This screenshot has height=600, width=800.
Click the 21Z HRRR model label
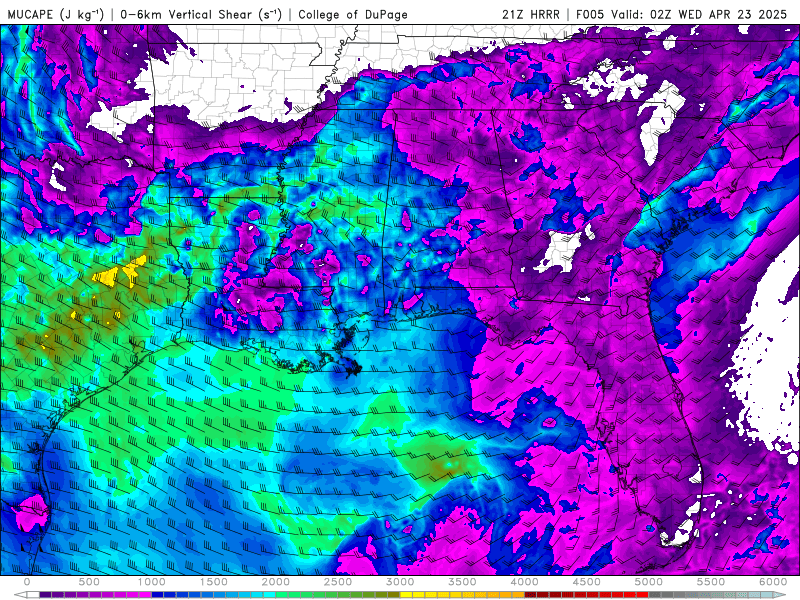click(531, 15)
